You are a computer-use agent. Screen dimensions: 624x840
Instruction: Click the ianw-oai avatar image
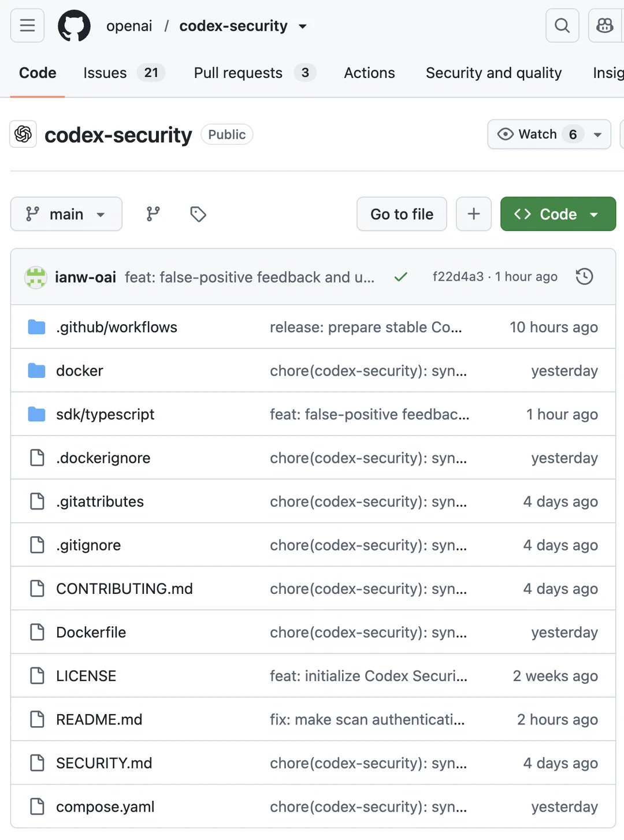pos(35,277)
